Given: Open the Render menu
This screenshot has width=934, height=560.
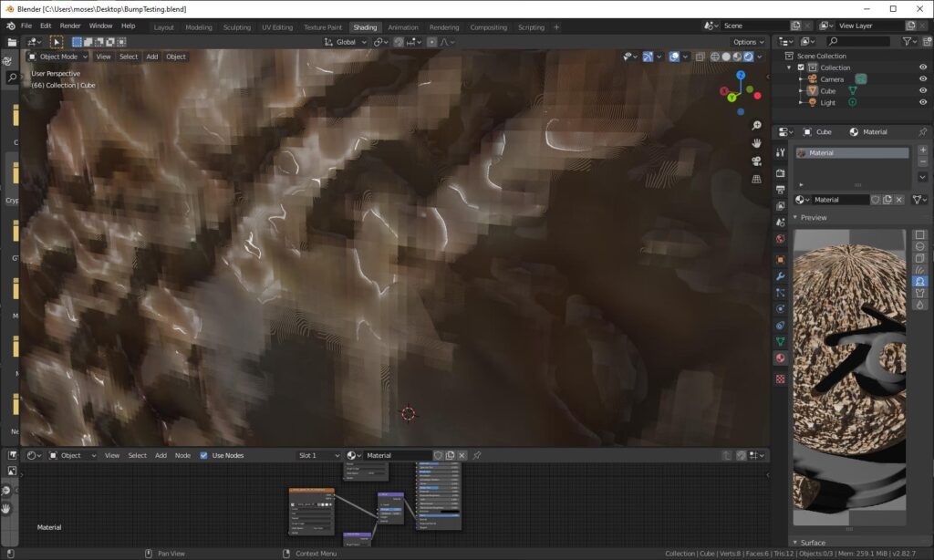Looking at the screenshot, I should 70,26.
